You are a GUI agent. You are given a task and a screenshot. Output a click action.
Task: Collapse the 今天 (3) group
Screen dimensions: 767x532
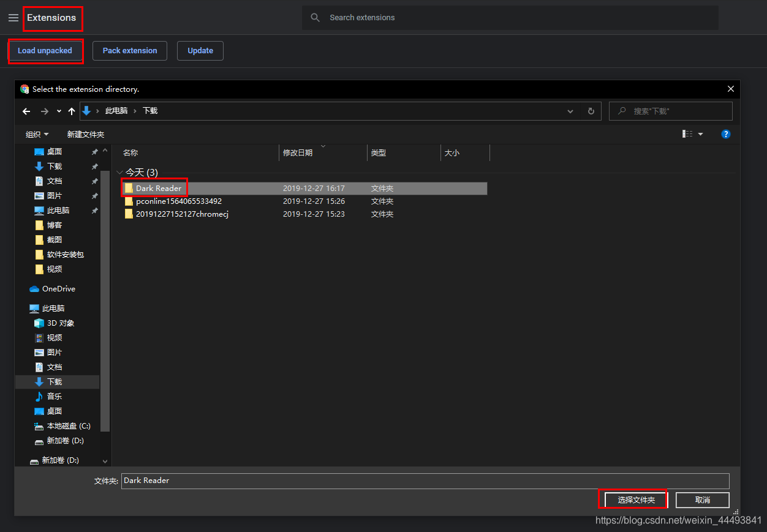click(119, 173)
